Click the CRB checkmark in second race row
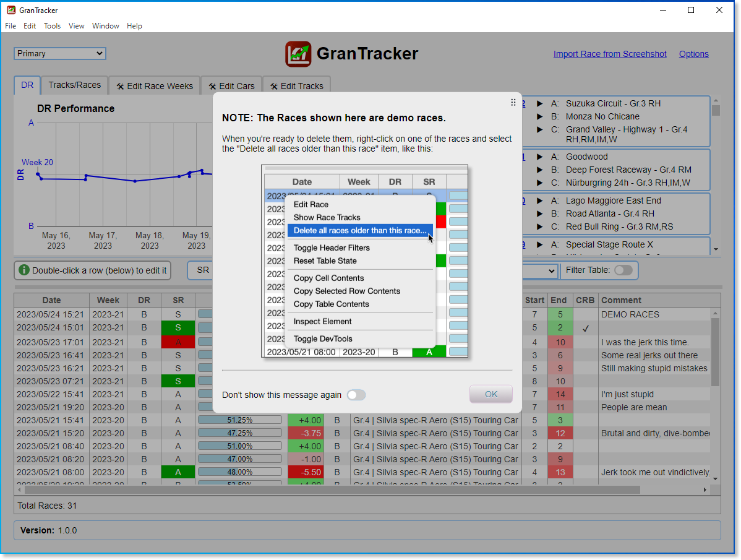This screenshot has width=741, height=560. (x=585, y=328)
